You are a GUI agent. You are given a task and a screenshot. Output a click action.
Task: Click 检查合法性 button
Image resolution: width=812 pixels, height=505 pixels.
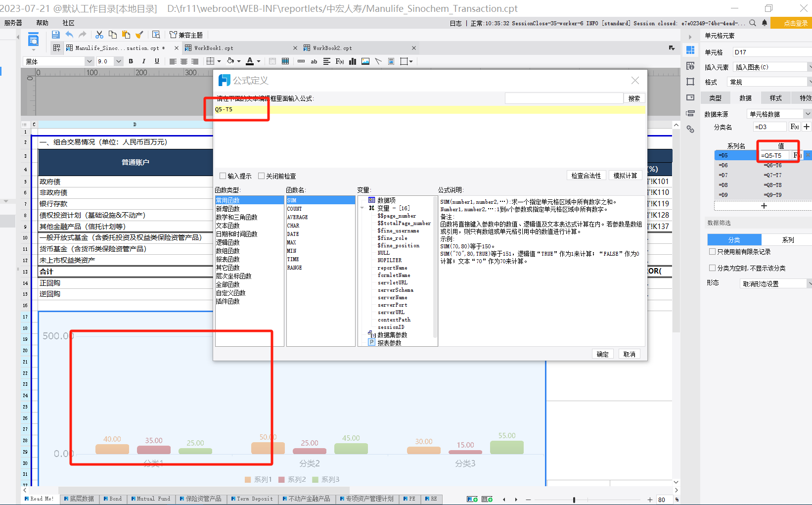pos(586,176)
